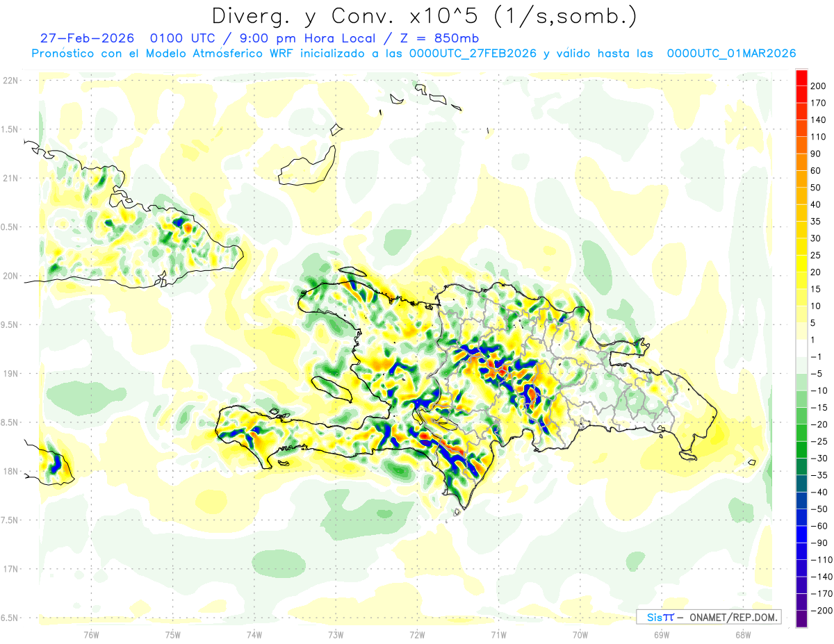
Task: Click the '-30' color scale value
Action: pos(819,459)
